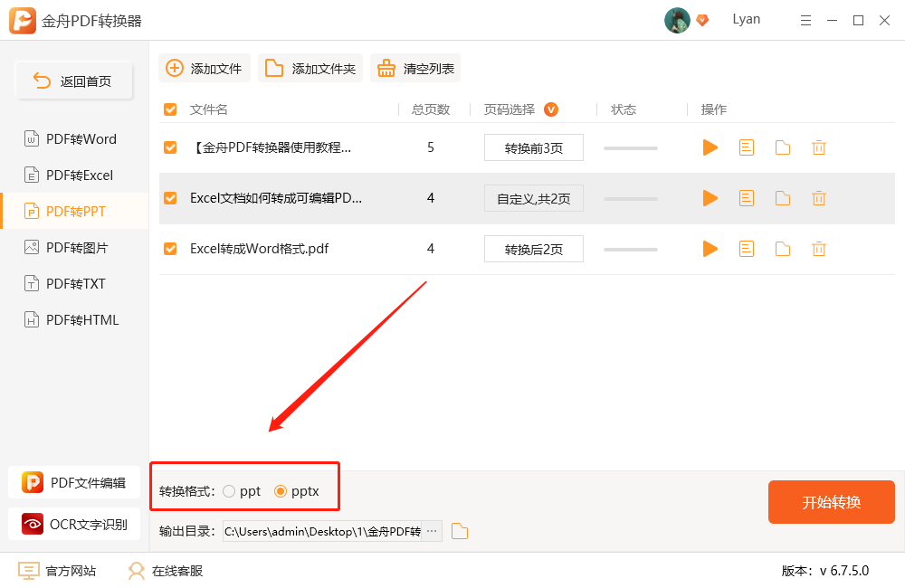This screenshot has height=588, width=905.
Task: Click the VIP diamond badge
Action: (702, 21)
